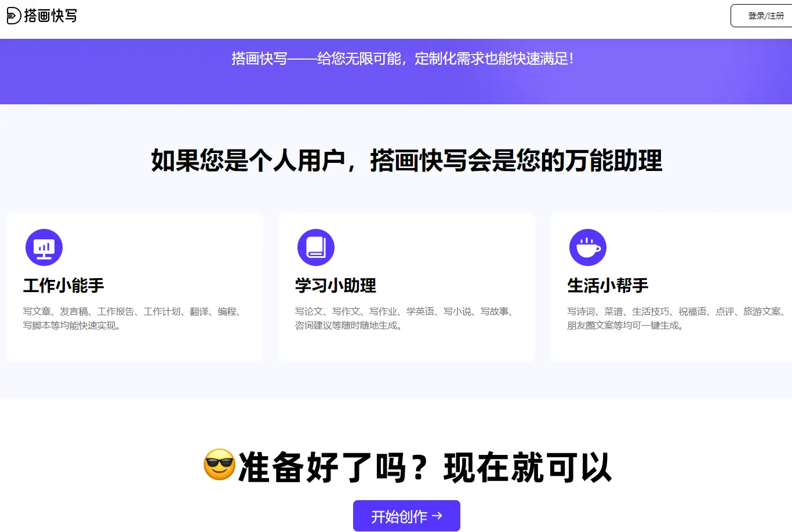The width and height of the screenshot is (792, 532).
Task: Click description starting 写论文、写作文
Action: point(405,318)
